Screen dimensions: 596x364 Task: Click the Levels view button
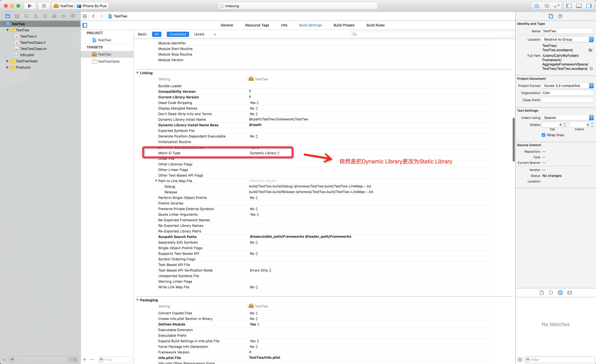199,34
